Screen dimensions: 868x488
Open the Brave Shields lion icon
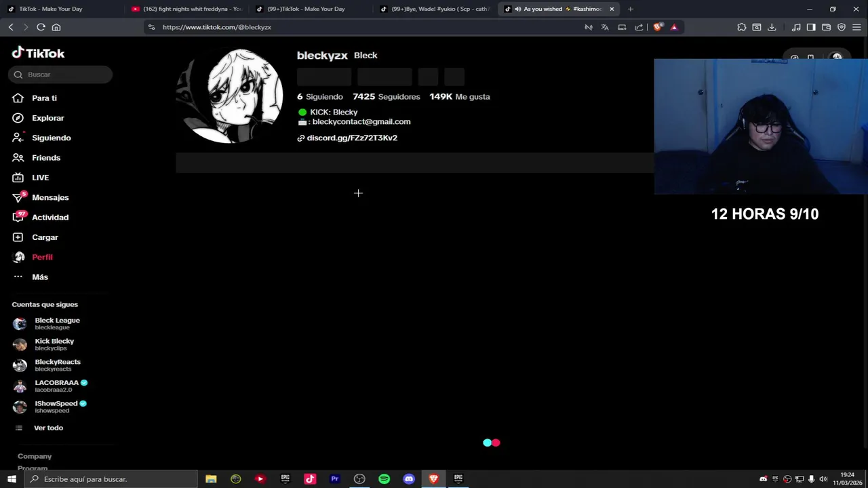tap(657, 27)
